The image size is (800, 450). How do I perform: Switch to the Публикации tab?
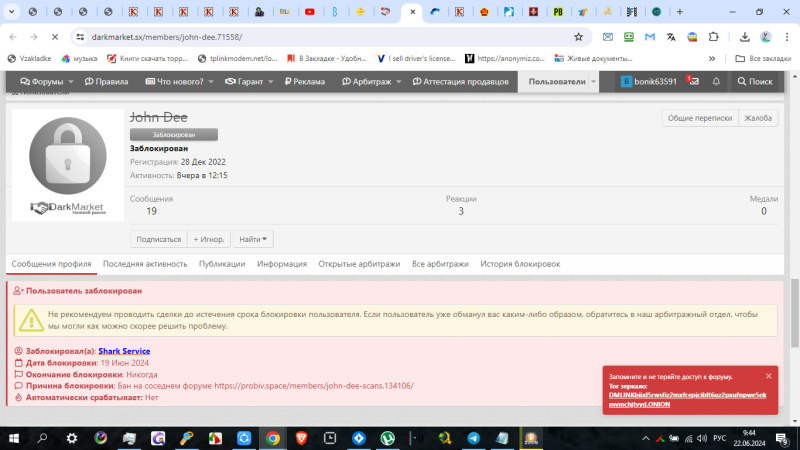222,264
